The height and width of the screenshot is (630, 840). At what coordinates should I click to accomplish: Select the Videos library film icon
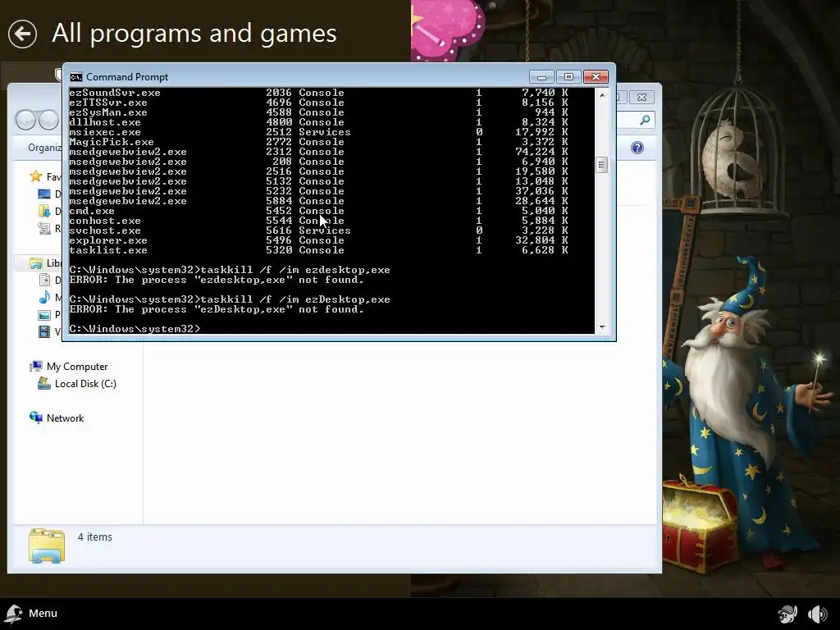44,332
